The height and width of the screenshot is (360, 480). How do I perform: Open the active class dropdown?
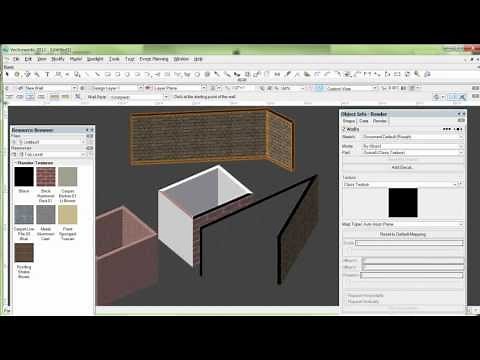[47, 88]
